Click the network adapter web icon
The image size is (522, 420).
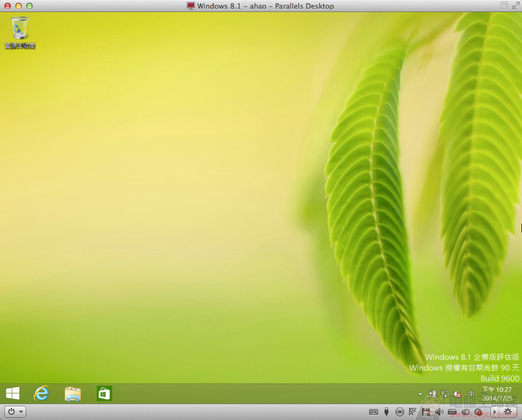point(412,412)
